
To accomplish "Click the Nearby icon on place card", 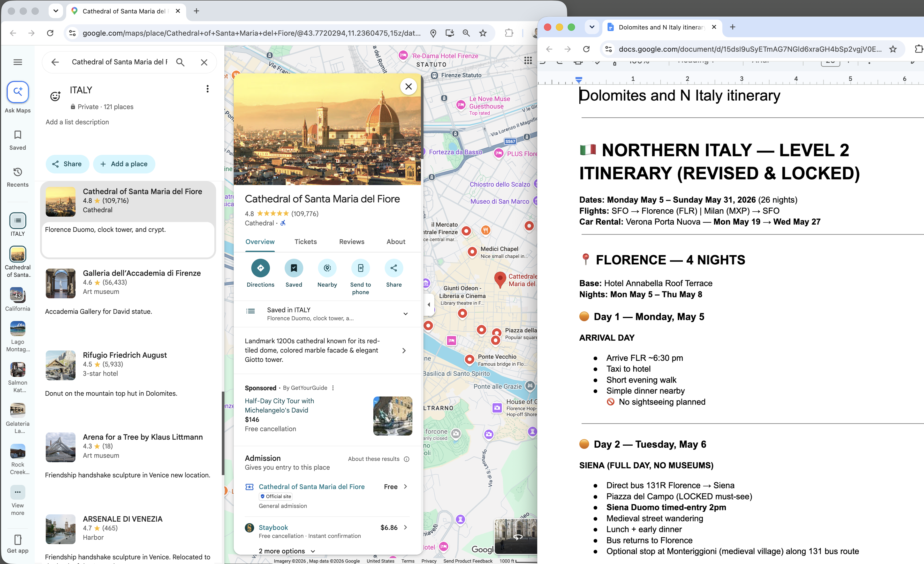I will [x=327, y=268].
